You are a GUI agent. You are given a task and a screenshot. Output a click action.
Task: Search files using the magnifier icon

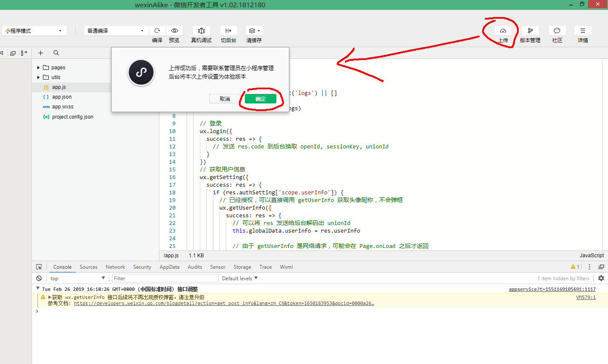(56, 53)
